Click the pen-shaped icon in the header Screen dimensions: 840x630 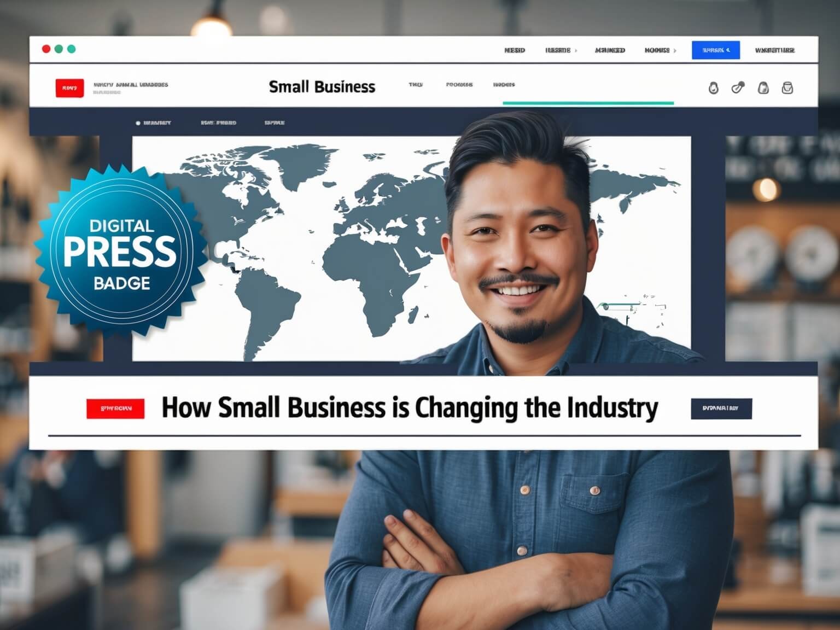tap(738, 87)
